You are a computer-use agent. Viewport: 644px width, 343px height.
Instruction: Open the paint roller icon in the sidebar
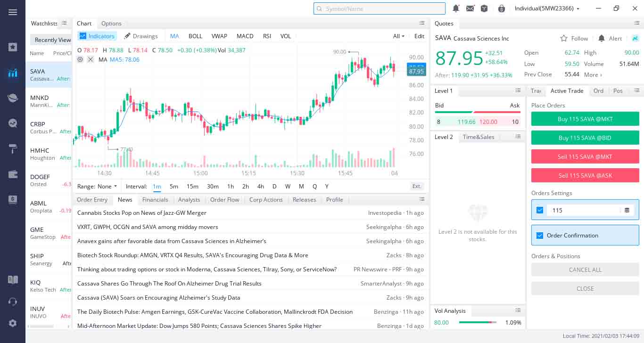[x=13, y=149]
